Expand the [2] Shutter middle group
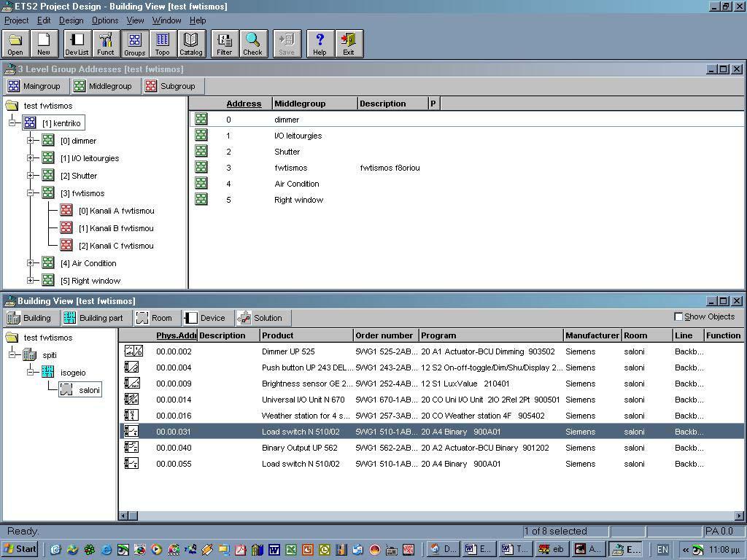The width and height of the screenshot is (747, 560). click(x=31, y=176)
